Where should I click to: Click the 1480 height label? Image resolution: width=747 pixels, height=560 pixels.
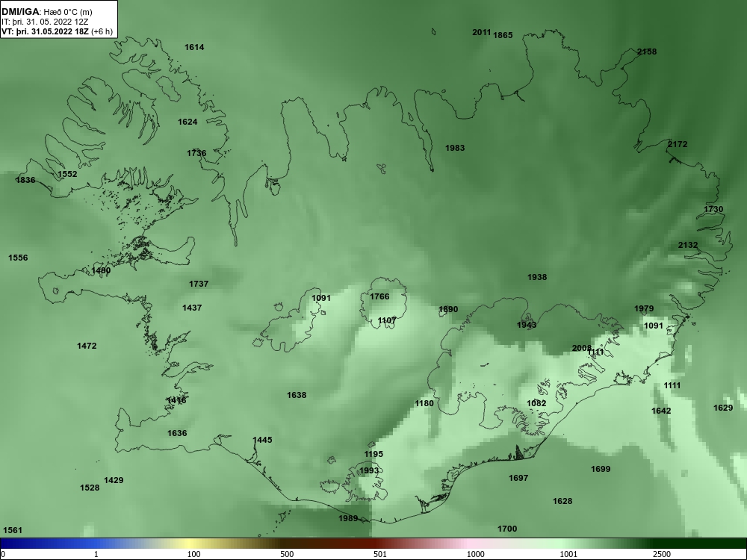101,271
